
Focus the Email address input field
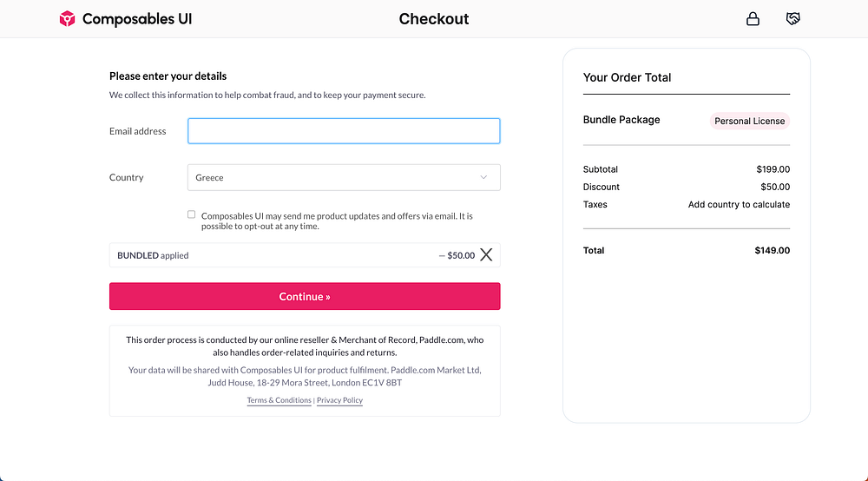pyautogui.click(x=344, y=131)
